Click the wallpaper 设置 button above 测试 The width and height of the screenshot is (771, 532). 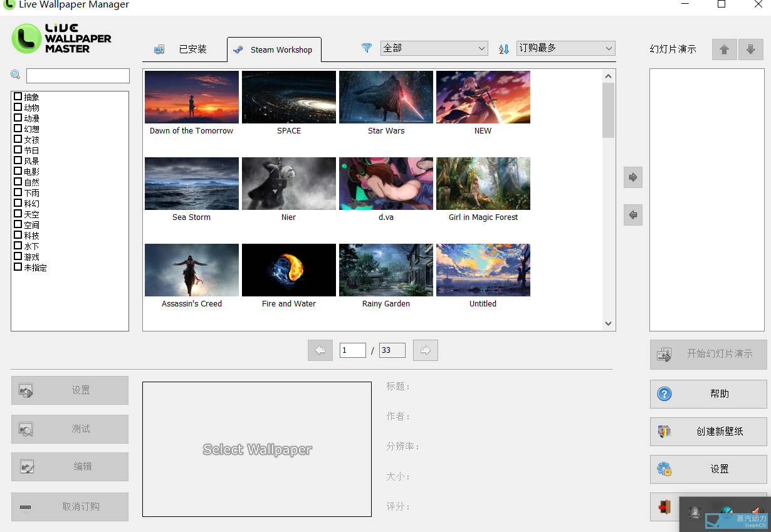pos(70,390)
